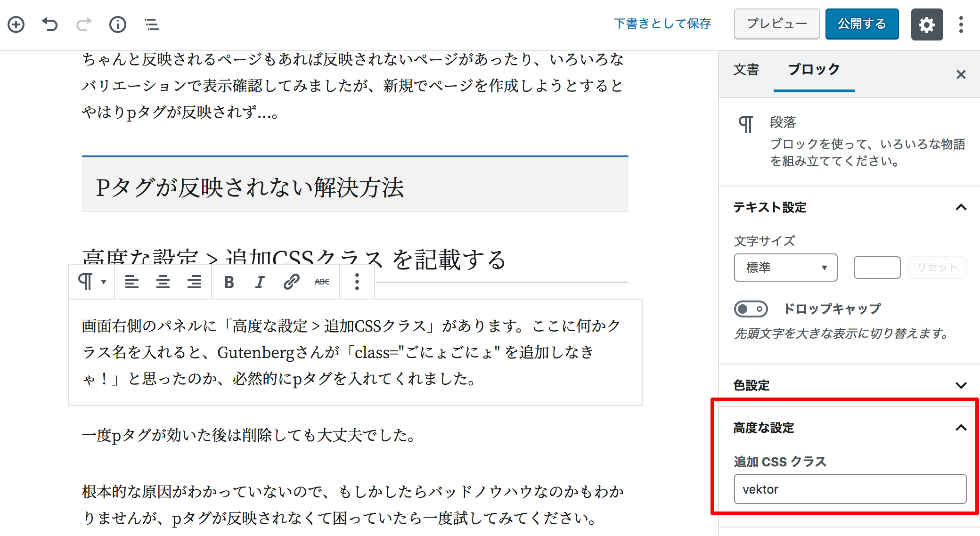
Task: Open paragraph block type dropdown arrow
Action: click(x=103, y=281)
